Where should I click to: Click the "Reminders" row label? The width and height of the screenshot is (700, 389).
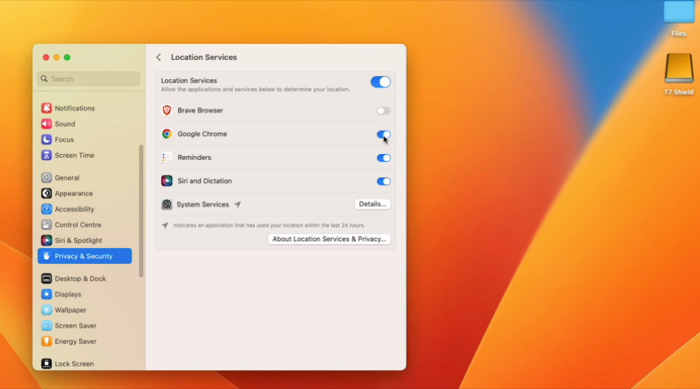194,157
